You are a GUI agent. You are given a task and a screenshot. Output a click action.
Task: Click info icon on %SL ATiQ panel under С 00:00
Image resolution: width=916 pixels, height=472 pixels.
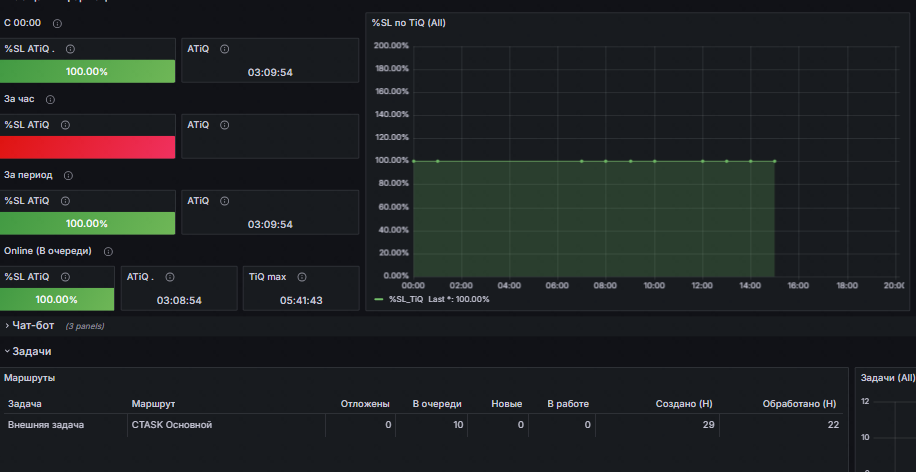point(70,49)
